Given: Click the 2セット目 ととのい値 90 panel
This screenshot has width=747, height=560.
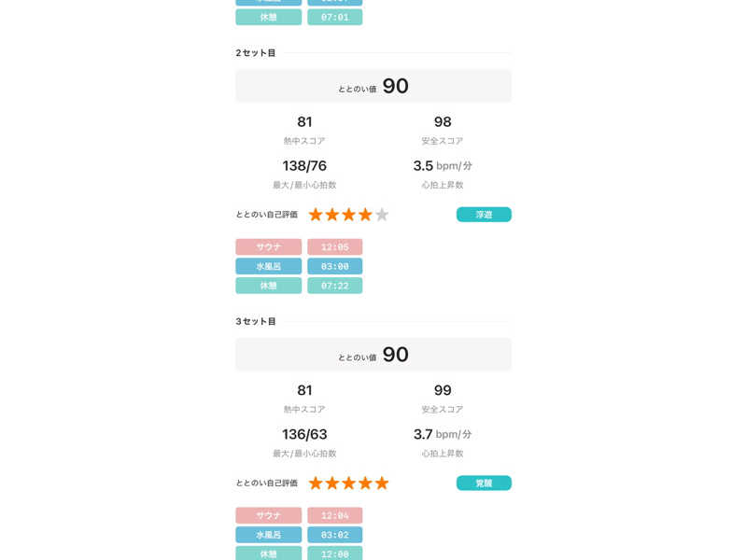Looking at the screenshot, I should point(373,86).
